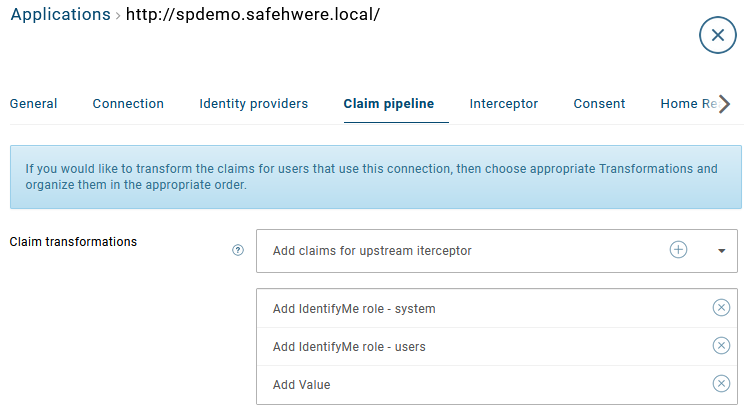744x413 pixels.
Task: Expand the claim transformations dropdown arrow
Action: point(721,251)
